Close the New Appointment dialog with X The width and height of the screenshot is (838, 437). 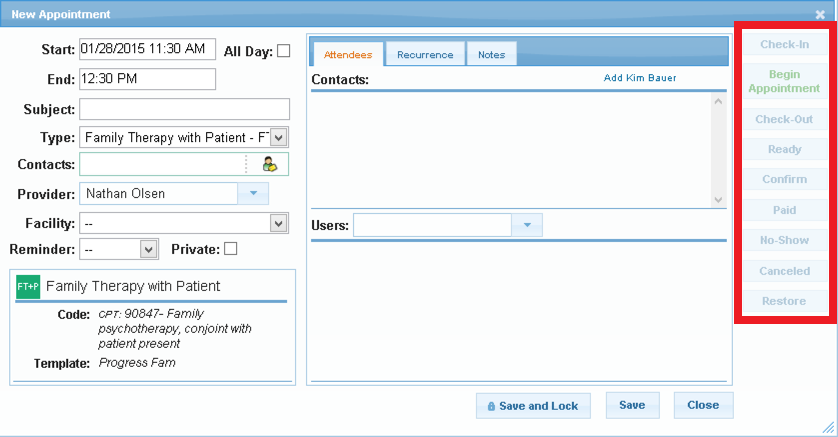tap(820, 15)
